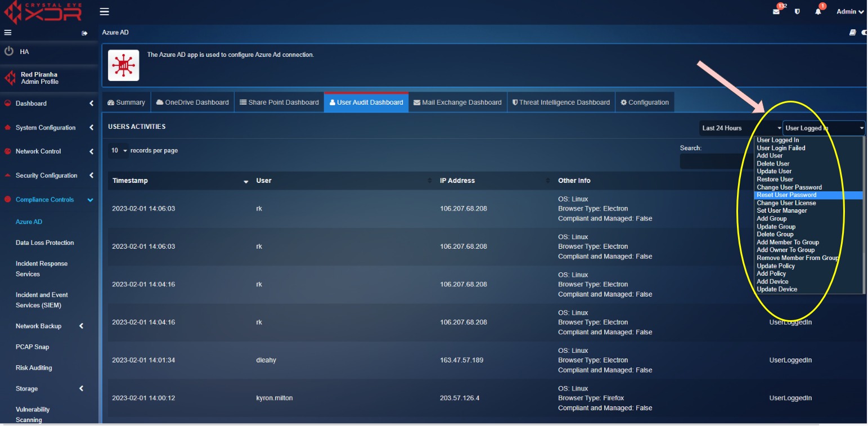868x426 pixels.
Task: Select Add Group option
Action: tap(808, 219)
